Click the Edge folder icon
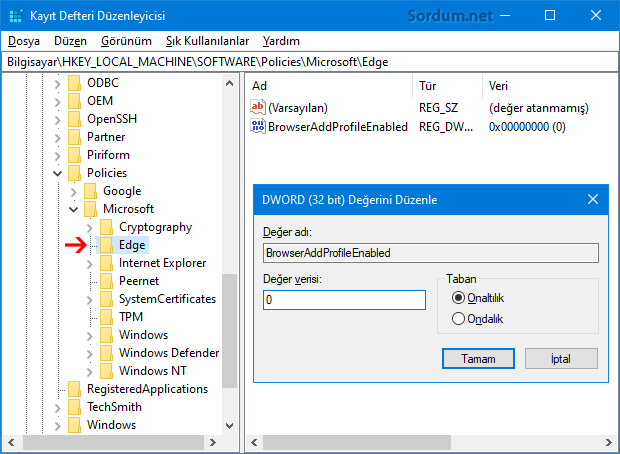Image resolution: width=620 pixels, height=454 pixels. tap(106, 245)
